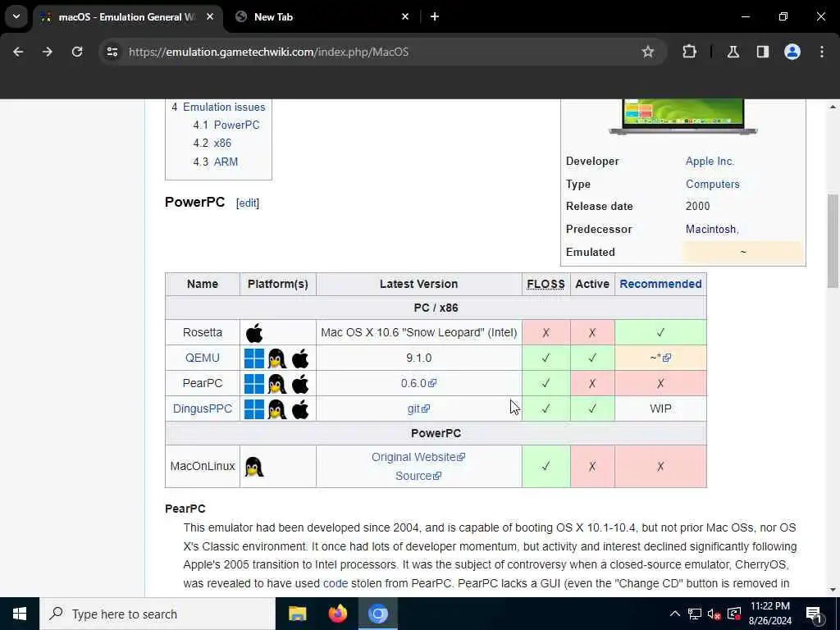Open the DingusPPC git link
The height and width of the screenshot is (630, 840).
click(x=418, y=409)
